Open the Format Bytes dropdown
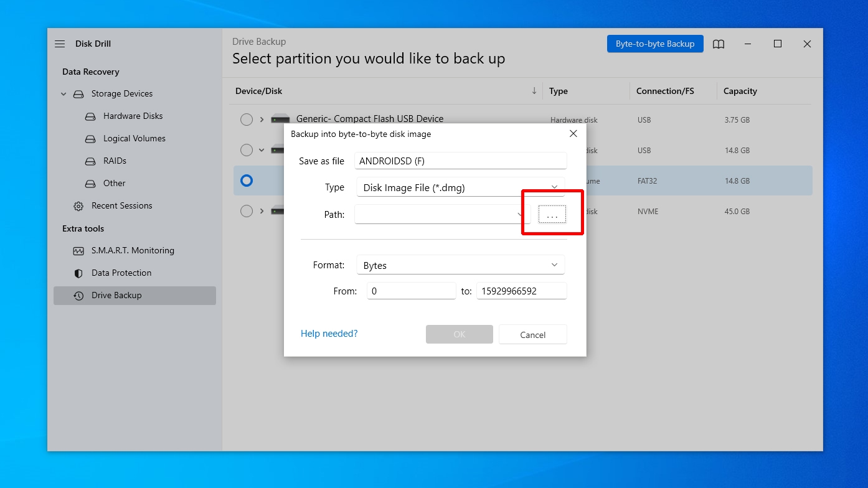This screenshot has width=868, height=488. point(460,265)
